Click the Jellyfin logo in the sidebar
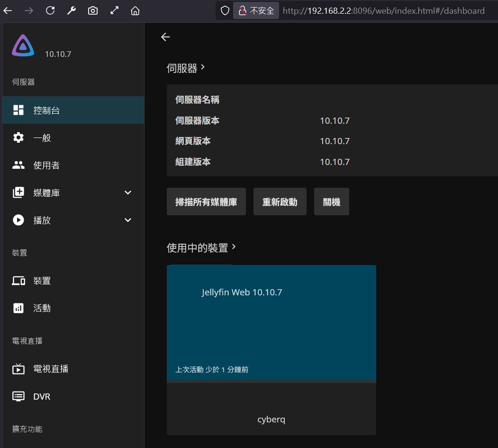 click(x=23, y=46)
